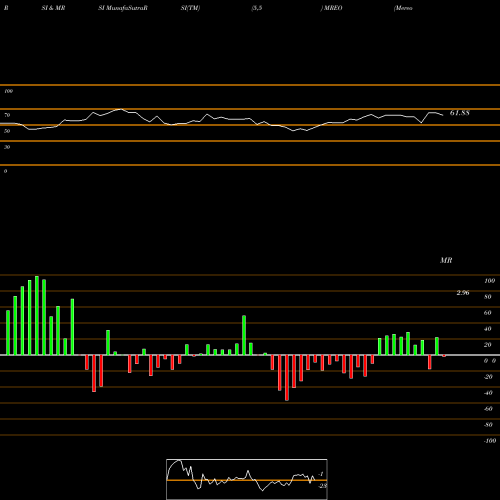Click the 'SI(TM)' header text
The height and width of the screenshot is (500, 500).
click(190, 8)
